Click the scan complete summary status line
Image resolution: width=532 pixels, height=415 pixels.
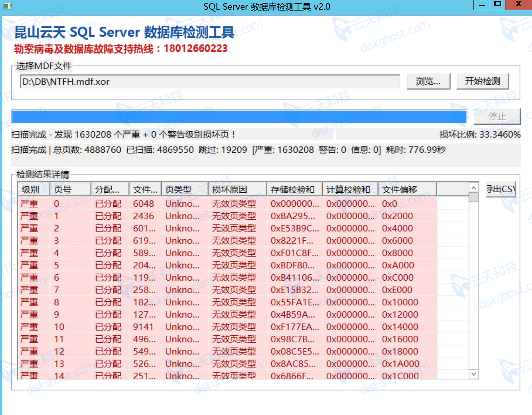pos(229,150)
